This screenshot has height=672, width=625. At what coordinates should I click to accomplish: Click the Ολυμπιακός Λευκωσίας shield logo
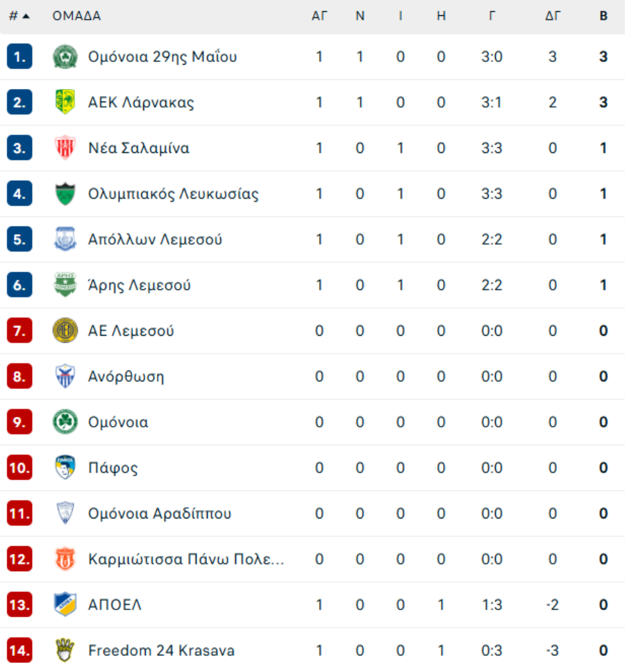65,194
